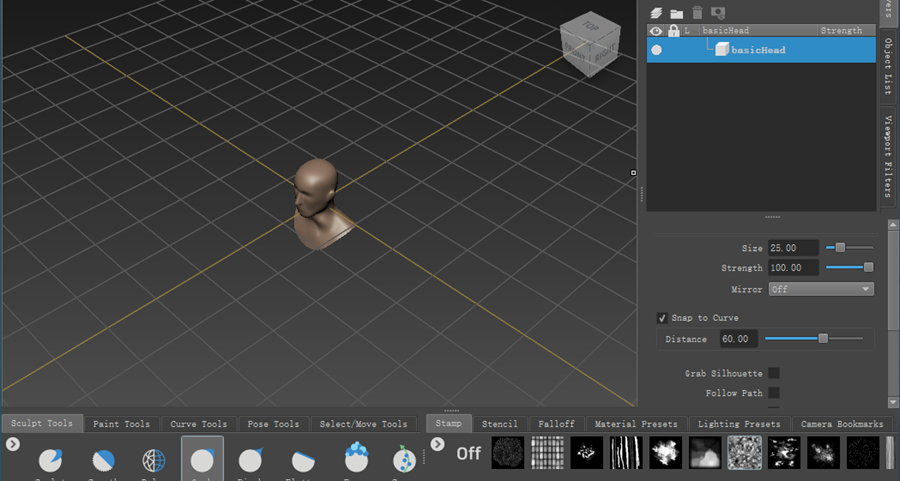Select the small white fragment stamp
The image size is (900, 481).
[x=587, y=452]
